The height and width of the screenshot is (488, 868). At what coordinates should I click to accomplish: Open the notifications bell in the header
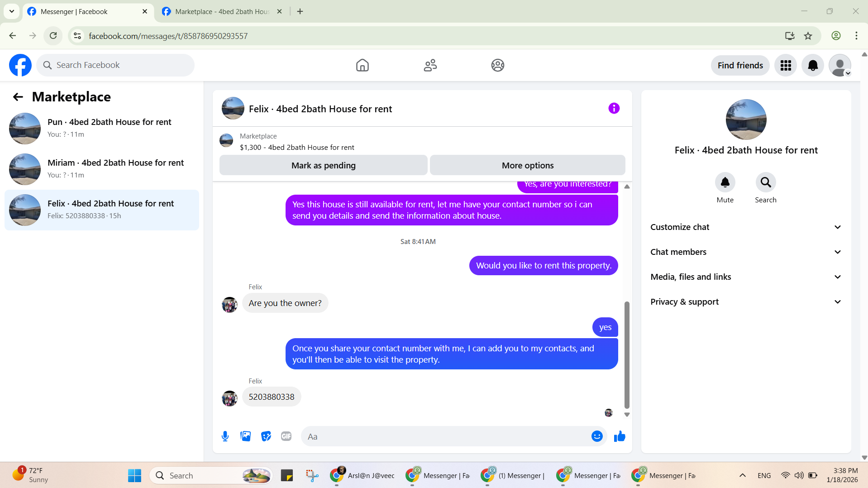813,66
